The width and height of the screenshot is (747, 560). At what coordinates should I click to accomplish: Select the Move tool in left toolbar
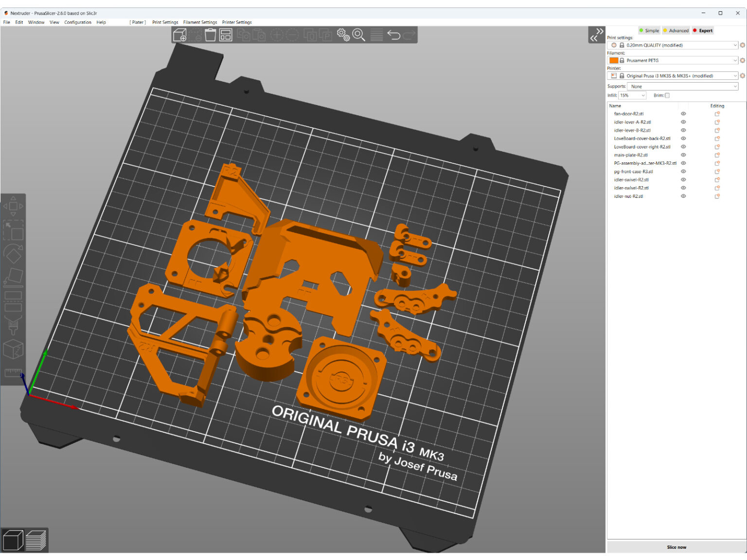(13, 206)
